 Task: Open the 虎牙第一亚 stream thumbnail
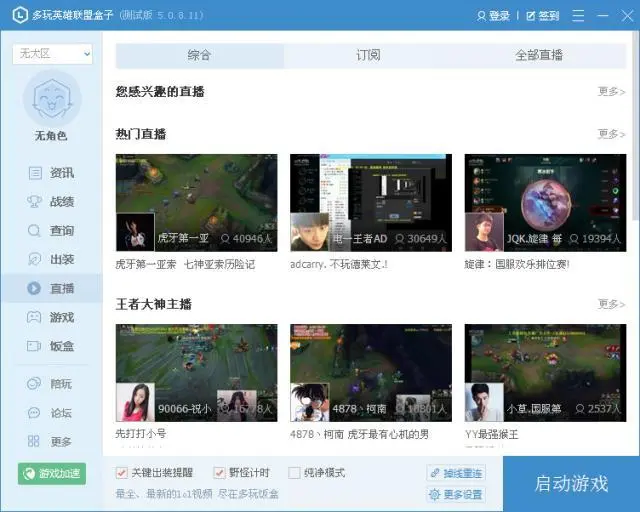click(x=196, y=203)
